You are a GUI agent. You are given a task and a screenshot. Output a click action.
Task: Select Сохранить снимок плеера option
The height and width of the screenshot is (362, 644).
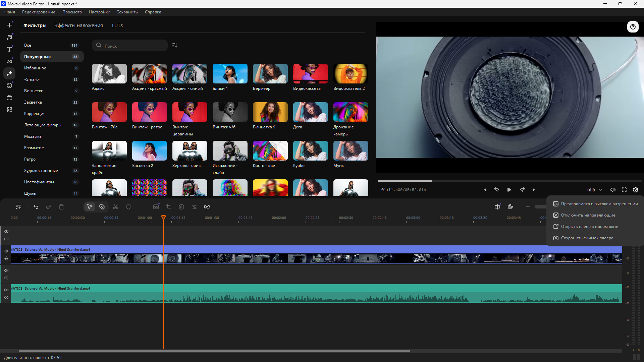(x=587, y=238)
